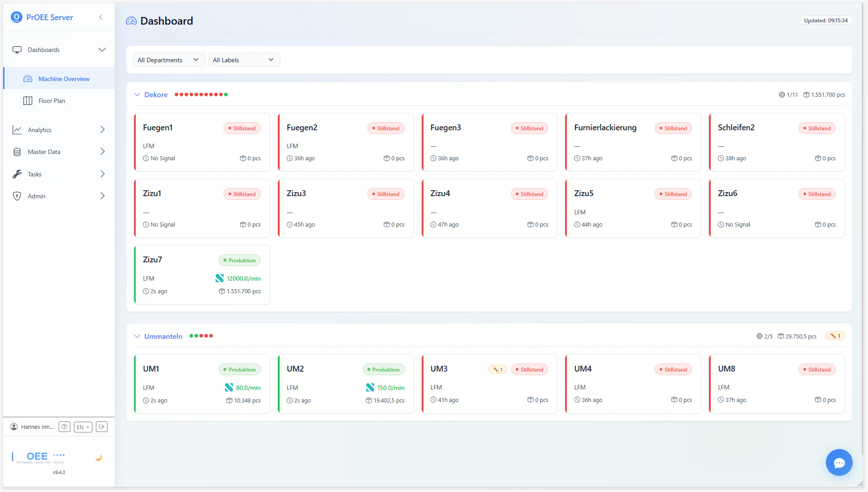The image size is (868, 492).
Task: Open the chat bubble in bottom right
Action: 839,462
